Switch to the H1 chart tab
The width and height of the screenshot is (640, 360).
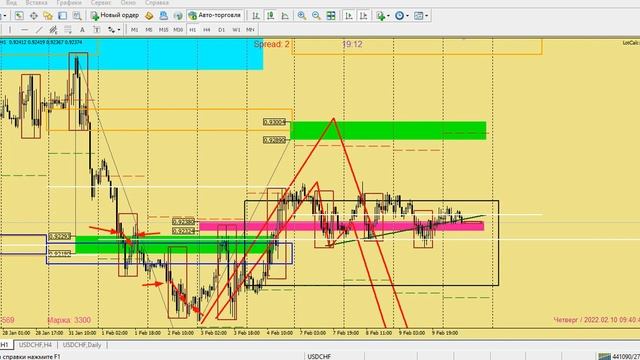pos(6,345)
